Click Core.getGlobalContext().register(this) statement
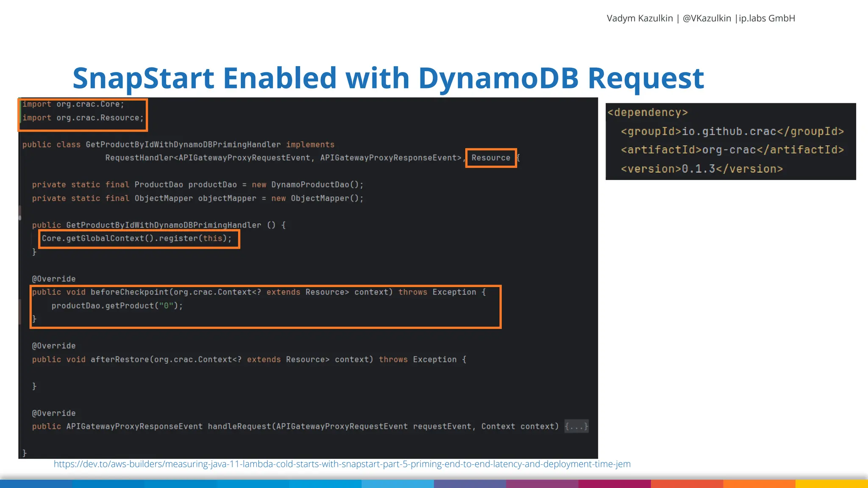 (x=136, y=238)
